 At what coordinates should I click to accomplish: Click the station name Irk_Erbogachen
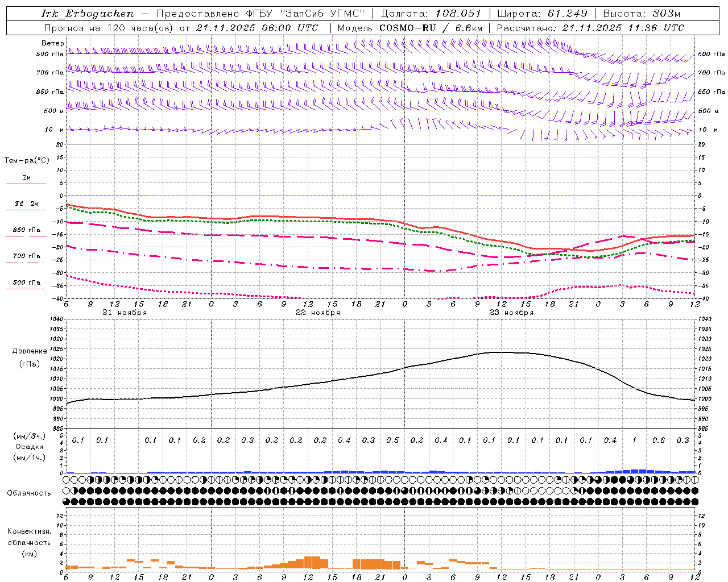(88, 14)
